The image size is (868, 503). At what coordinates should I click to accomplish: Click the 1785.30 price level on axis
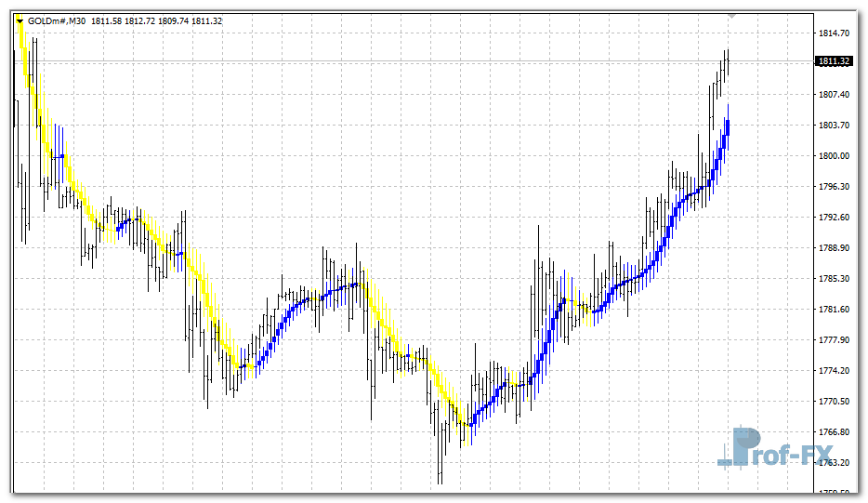833,279
